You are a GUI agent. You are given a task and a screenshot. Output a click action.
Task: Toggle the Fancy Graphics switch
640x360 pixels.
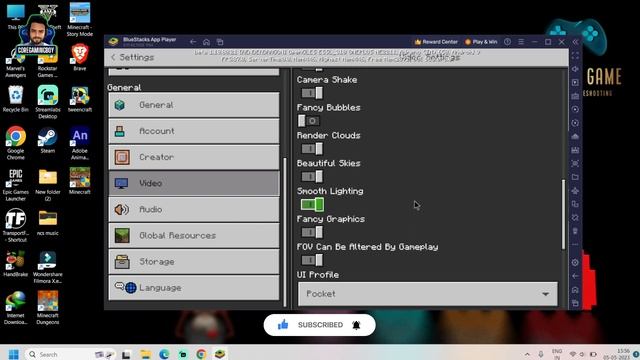312,232
